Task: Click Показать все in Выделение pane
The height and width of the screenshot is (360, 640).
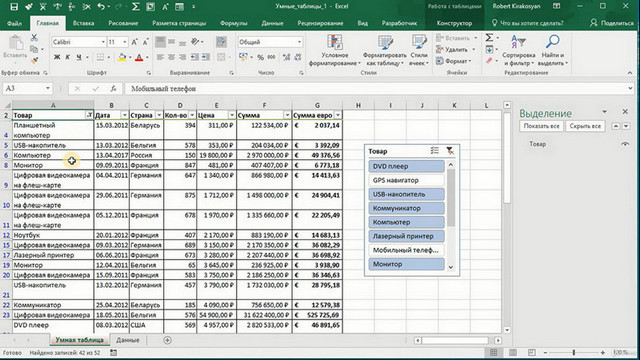Action: [541, 126]
